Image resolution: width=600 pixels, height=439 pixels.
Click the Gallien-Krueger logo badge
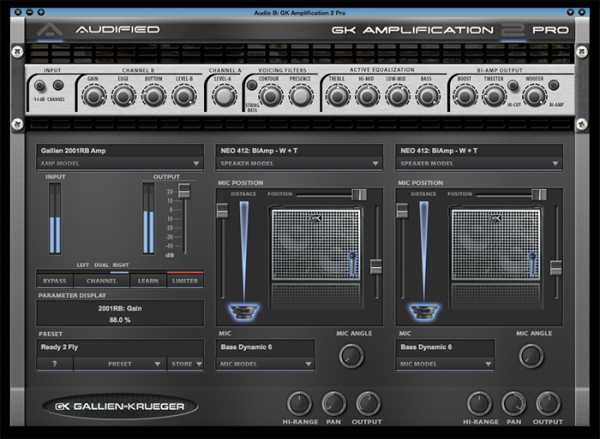coord(120,406)
